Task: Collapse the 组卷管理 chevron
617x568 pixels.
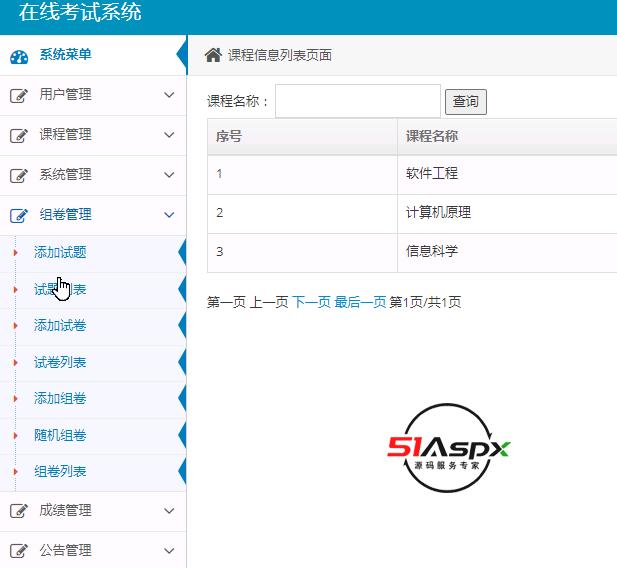Action: [x=169, y=215]
